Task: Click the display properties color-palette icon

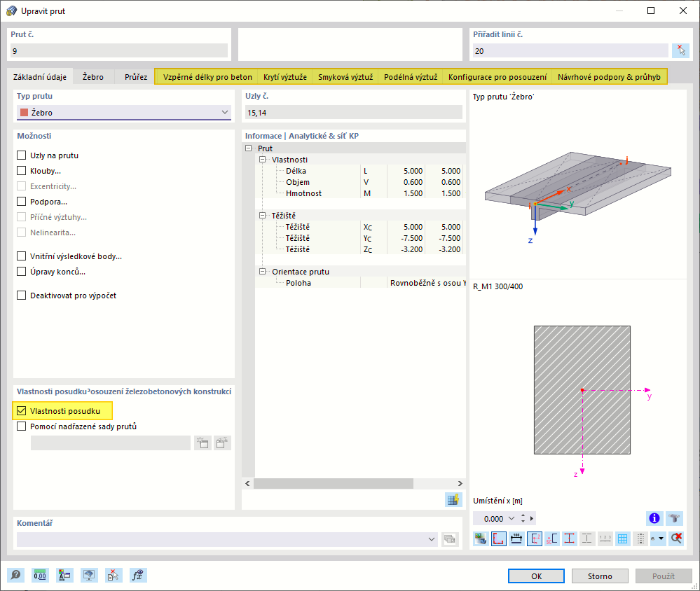Action: tap(64, 575)
